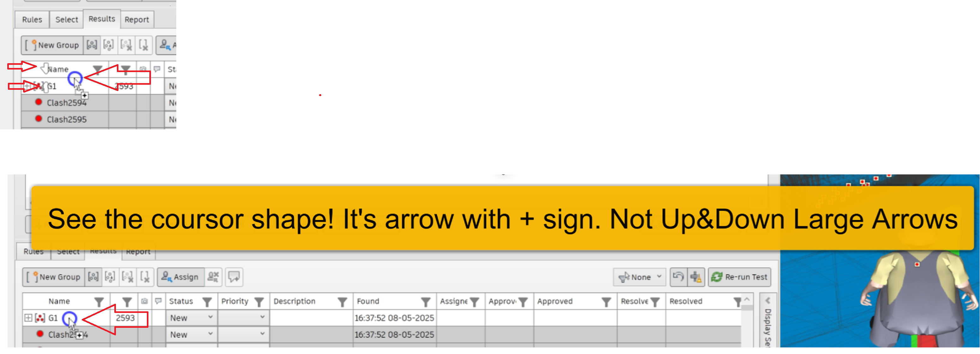Click Priority column filter funnel icon

(x=259, y=302)
